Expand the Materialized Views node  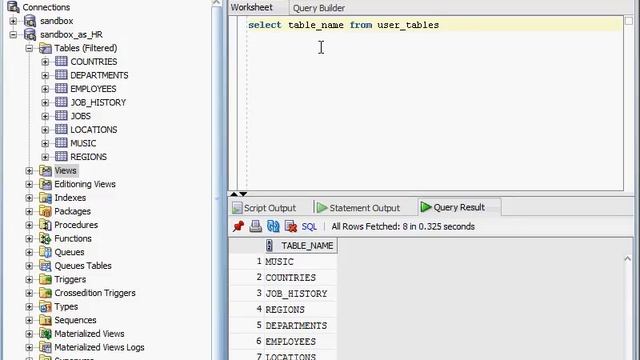click(29, 334)
